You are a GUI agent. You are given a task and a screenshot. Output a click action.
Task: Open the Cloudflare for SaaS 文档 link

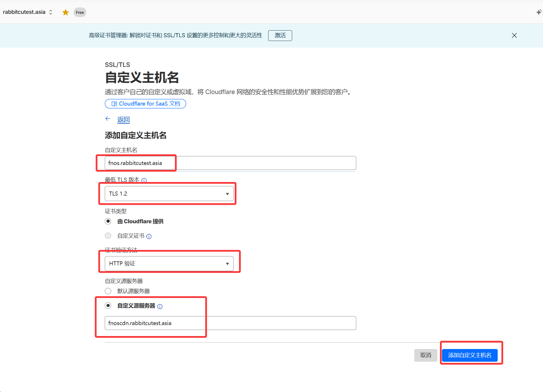[x=145, y=104]
